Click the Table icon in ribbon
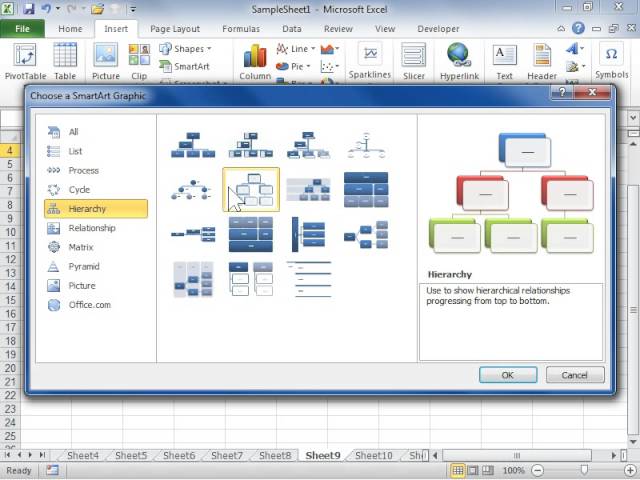 65,61
